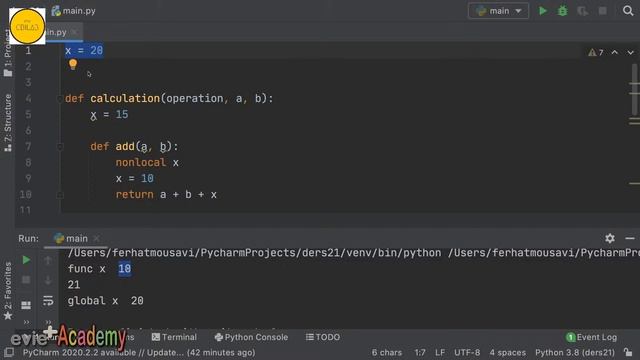Image resolution: width=640 pixels, height=360 pixels.
Task: Click on 'x = 15' on line 5
Action: pos(109,115)
